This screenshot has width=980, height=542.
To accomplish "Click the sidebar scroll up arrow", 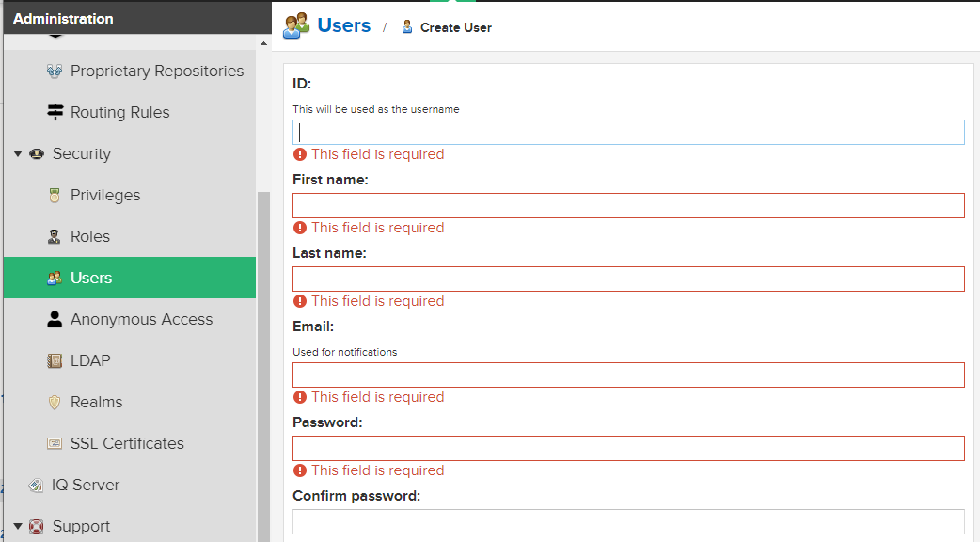I will (263, 44).
